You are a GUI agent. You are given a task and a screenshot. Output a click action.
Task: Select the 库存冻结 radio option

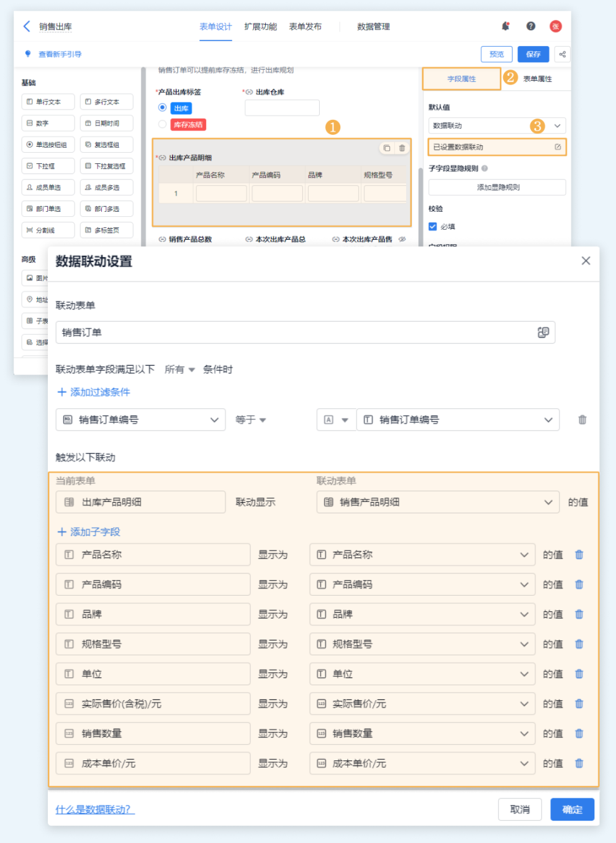coord(163,124)
